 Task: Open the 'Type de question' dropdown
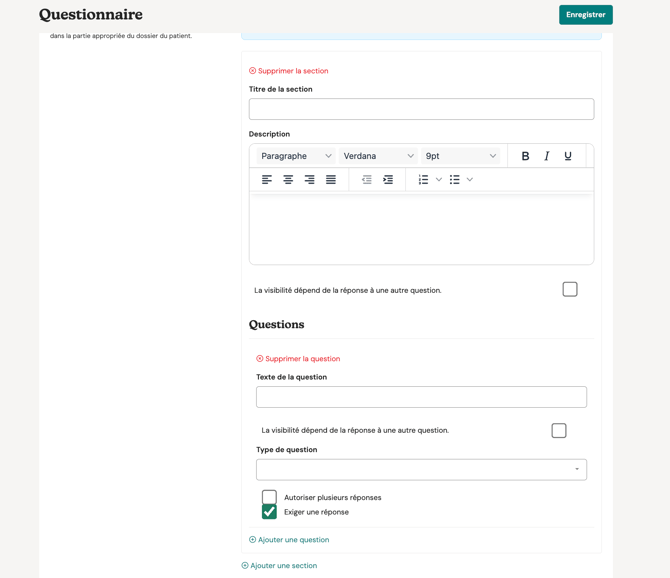click(421, 469)
